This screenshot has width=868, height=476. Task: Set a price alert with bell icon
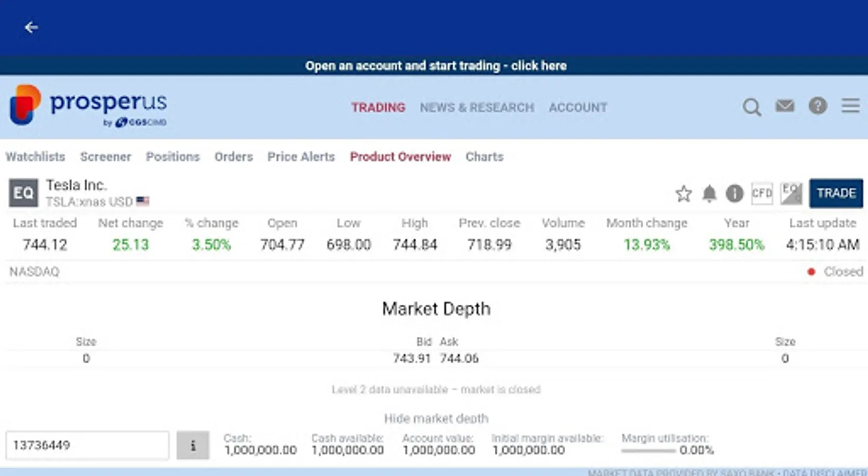pos(709,194)
